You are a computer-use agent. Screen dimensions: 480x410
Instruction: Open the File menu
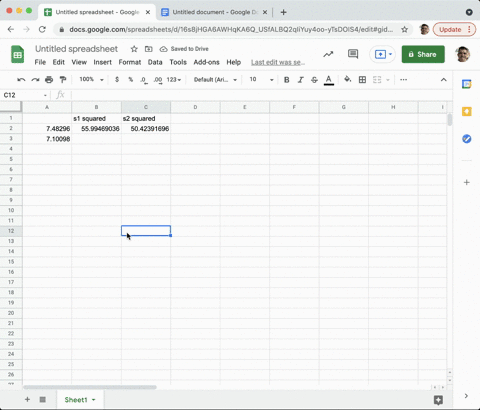point(40,62)
